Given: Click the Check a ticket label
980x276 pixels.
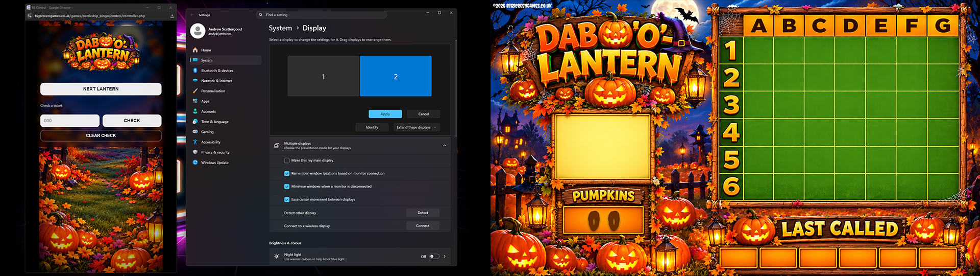Looking at the screenshot, I should click(x=51, y=106).
